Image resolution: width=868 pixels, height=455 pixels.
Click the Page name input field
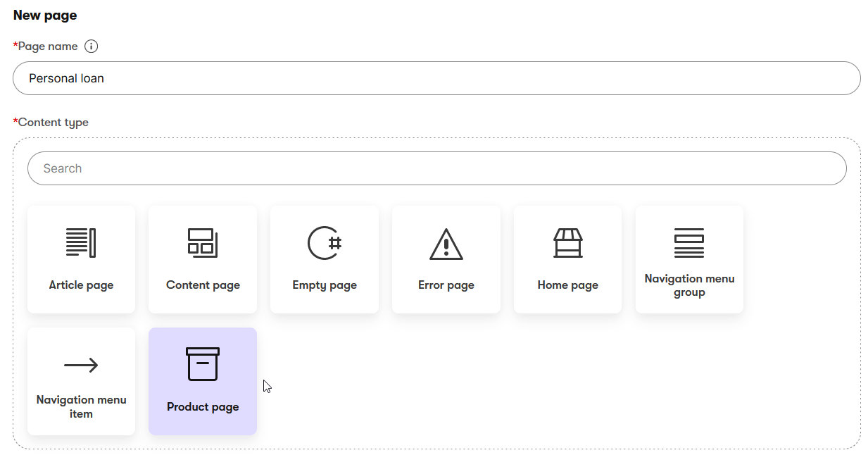tap(436, 78)
